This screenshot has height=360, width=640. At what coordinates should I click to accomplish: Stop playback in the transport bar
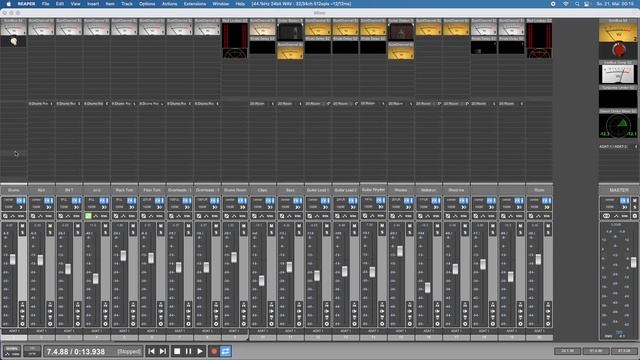coord(177,351)
